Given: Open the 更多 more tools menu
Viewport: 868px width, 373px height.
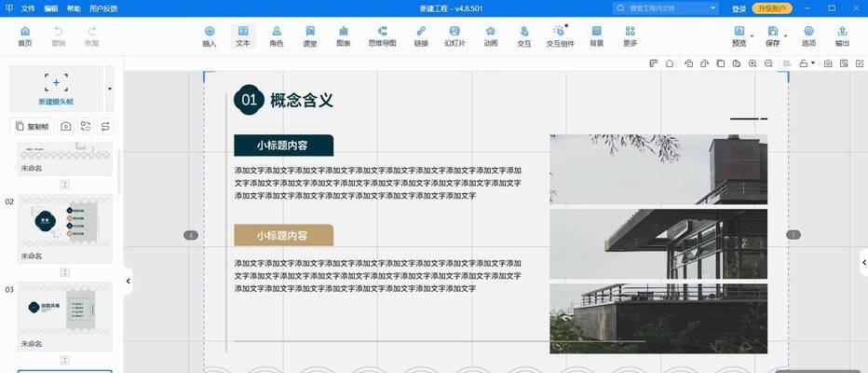Looking at the screenshot, I should click(x=630, y=36).
